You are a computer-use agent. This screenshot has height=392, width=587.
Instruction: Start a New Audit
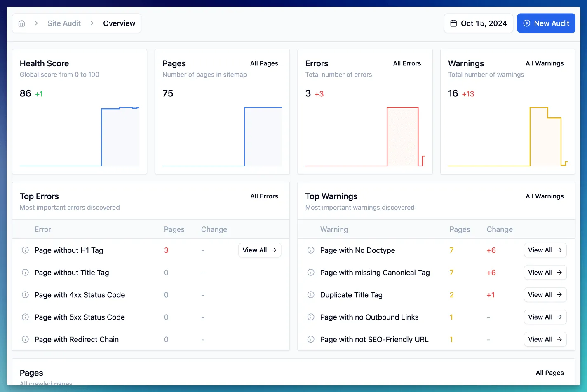click(x=546, y=23)
